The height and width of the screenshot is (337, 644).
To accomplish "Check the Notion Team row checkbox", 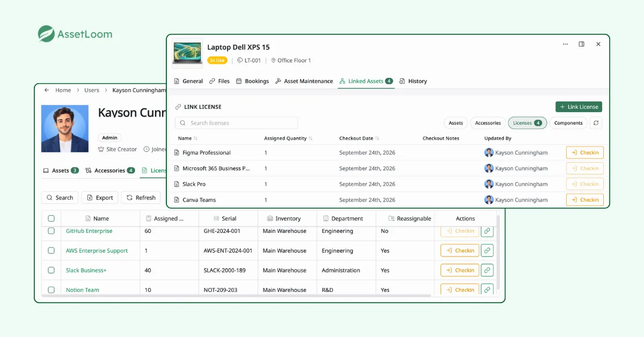I will [52, 290].
